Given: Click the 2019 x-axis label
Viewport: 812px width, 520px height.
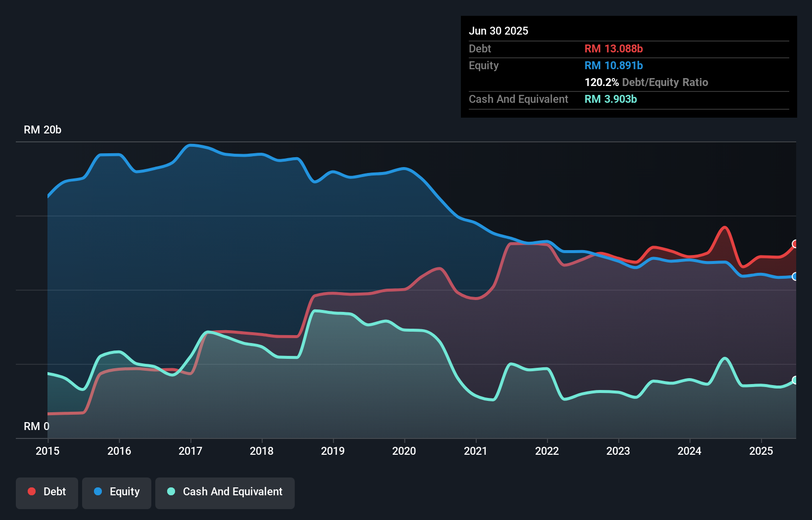Looking at the screenshot, I should (333, 451).
